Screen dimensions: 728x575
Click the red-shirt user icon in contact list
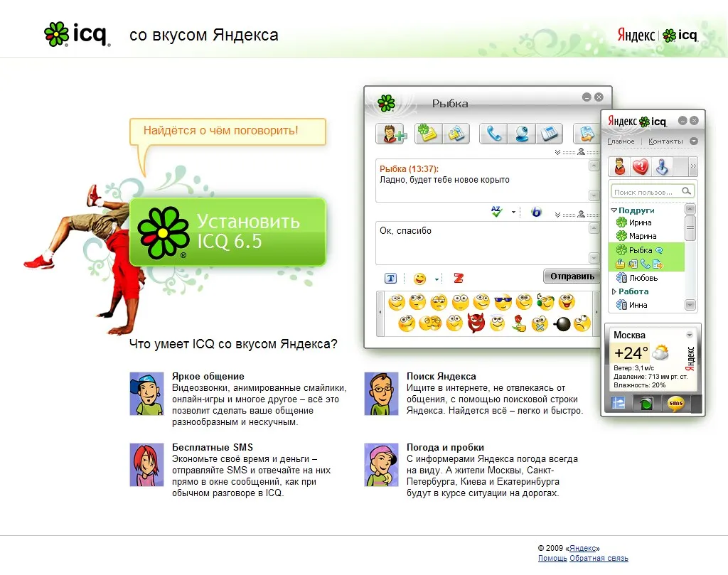coord(619,166)
